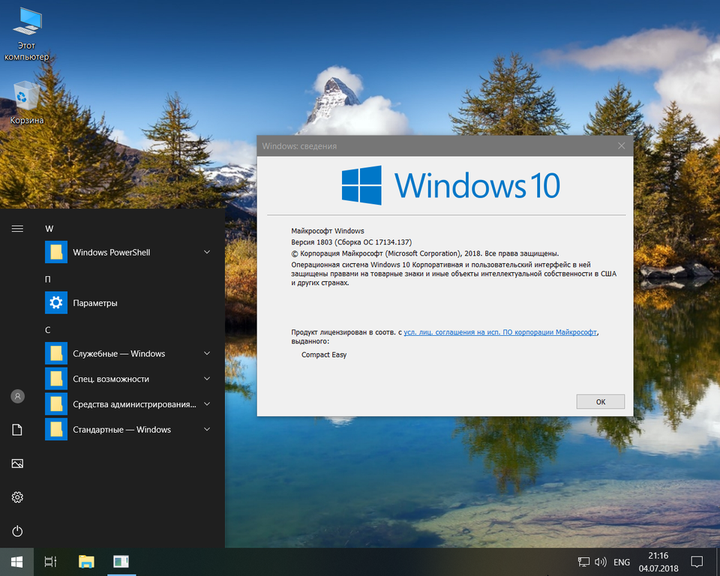Close the Windows: сведения dialog

pyautogui.click(x=621, y=146)
